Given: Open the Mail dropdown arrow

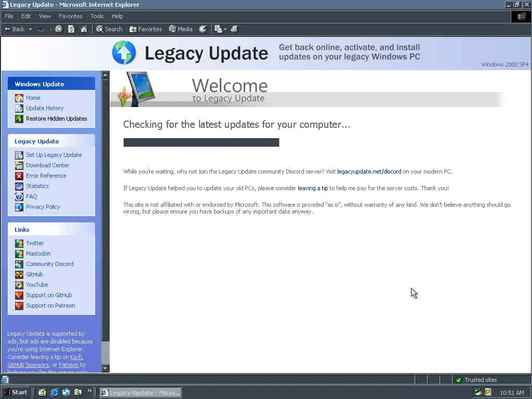Looking at the screenshot, I should tap(225, 30).
